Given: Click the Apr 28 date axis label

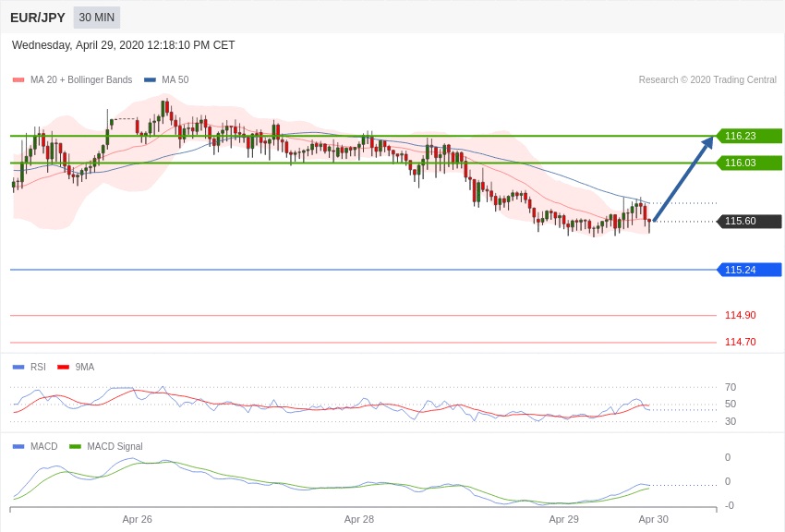Looking at the screenshot, I should 359,519.
